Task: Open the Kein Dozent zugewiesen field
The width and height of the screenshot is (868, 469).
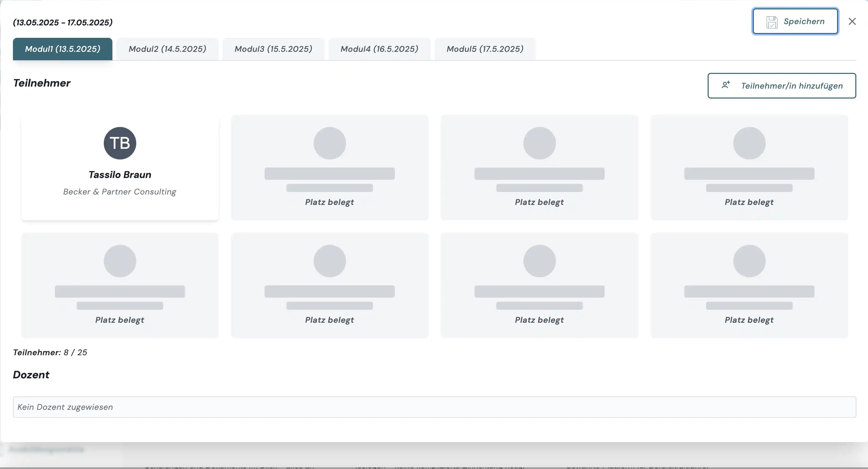Action: click(x=434, y=407)
